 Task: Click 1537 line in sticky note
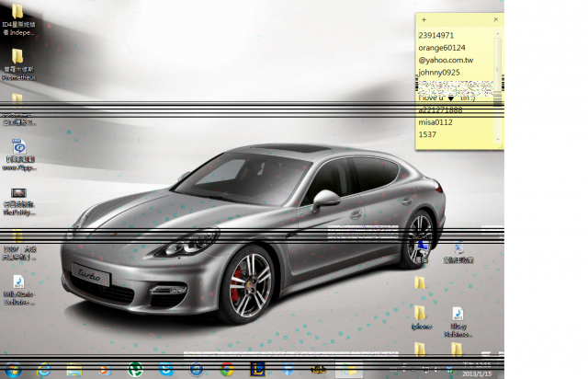tap(427, 134)
